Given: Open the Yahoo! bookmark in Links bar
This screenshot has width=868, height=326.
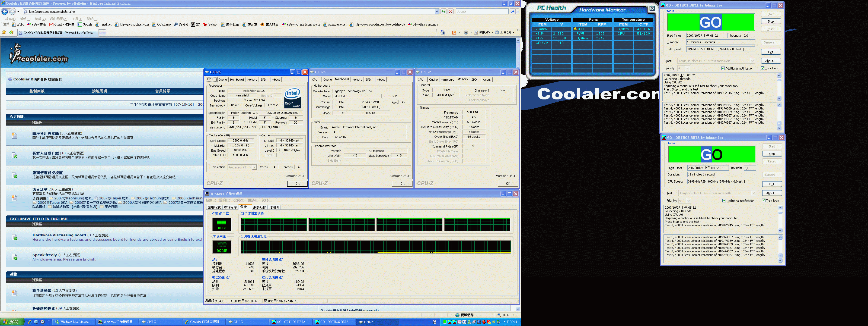Looking at the screenshot, I should pyautogui.click(x=210, y=24).
